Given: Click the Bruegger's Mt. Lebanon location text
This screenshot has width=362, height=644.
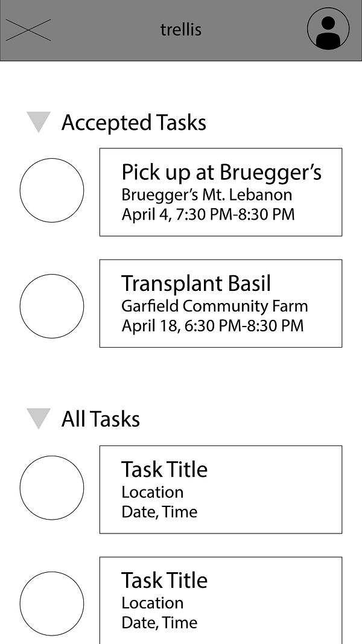Looking at the screenshot, I should [x=207, y=195].
